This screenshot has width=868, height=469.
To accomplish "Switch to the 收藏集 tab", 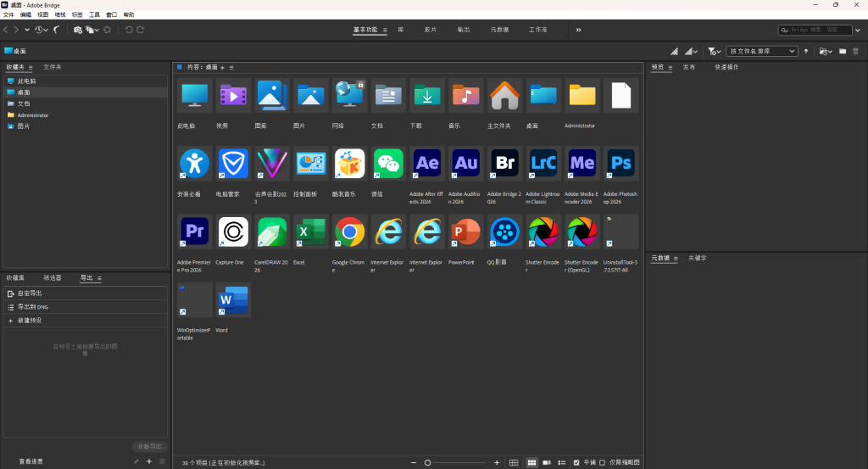I will (15, 278).
